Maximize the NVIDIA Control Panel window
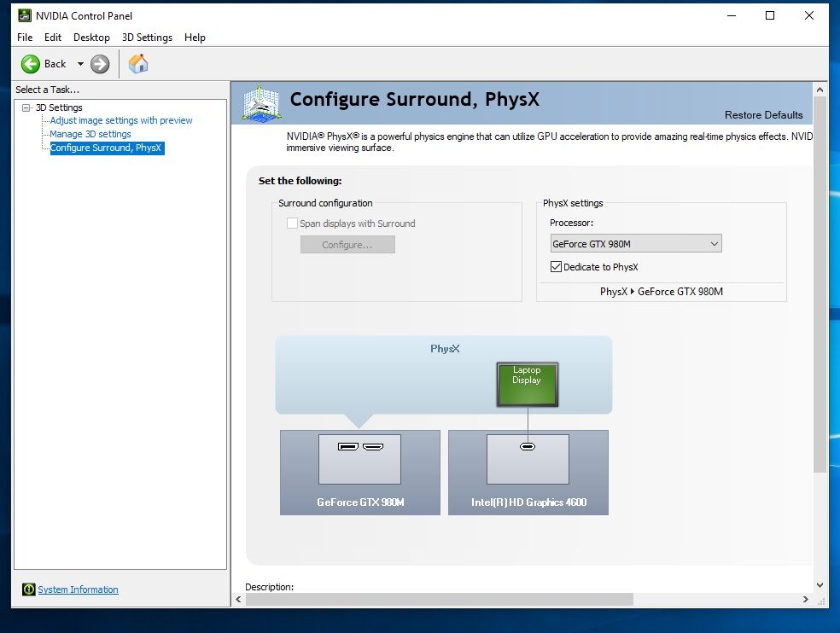Screen dimensions: 840x633 tap(770, 15)
